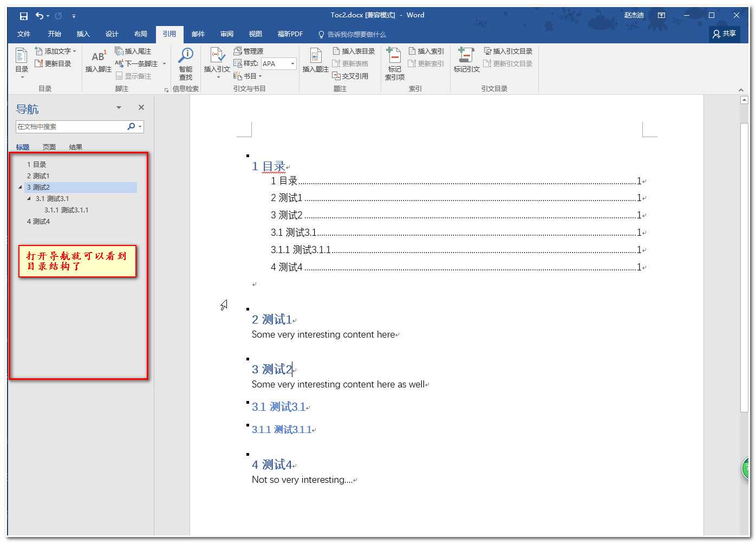Click 插入引文 insert citation
This screenshot has height=543, width=756.
(217, 62)
